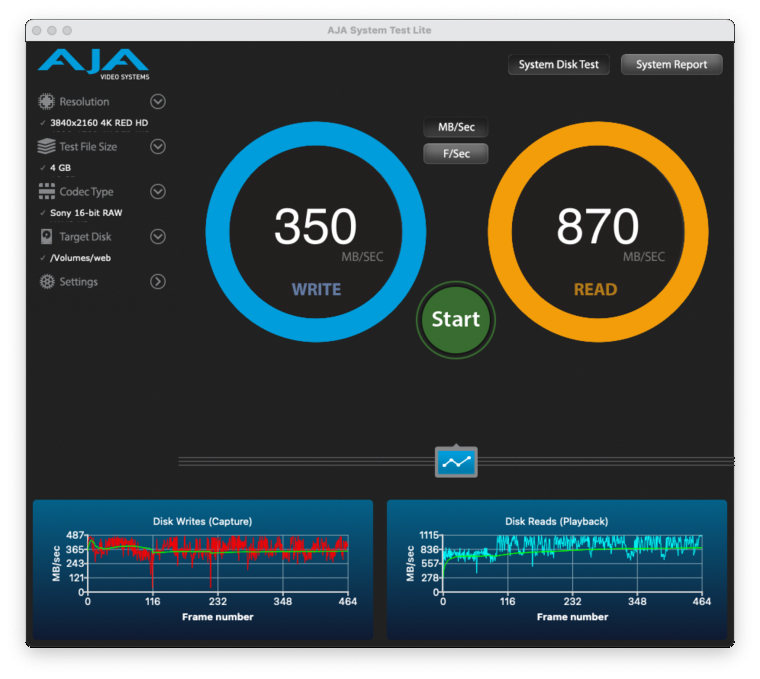Select the 4 GB file size option
This screenshot has height=679, width=760.
(60, 168)
